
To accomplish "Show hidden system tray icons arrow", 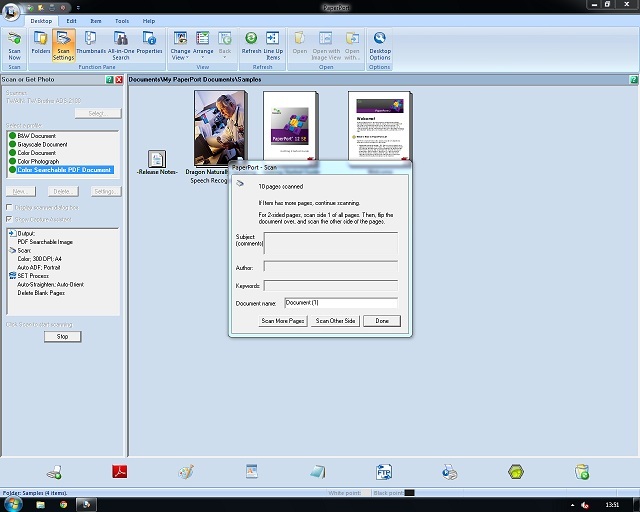I will tap(572, 505).
